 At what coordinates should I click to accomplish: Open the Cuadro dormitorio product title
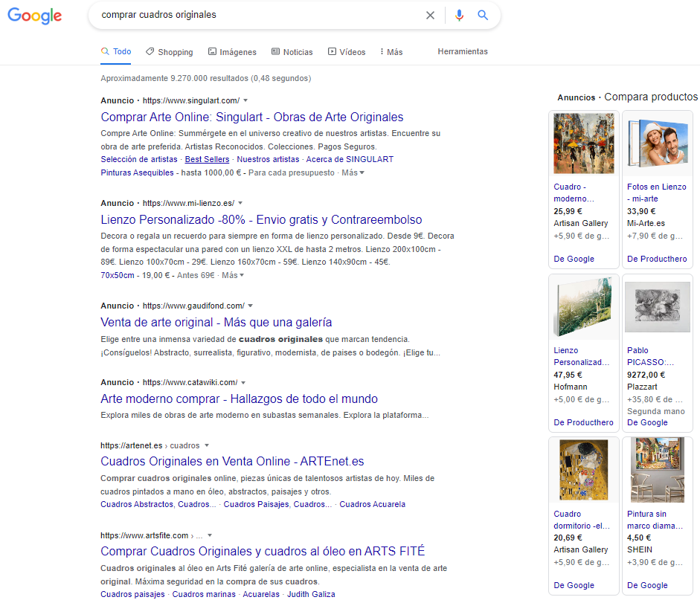[x=581, y=520]
